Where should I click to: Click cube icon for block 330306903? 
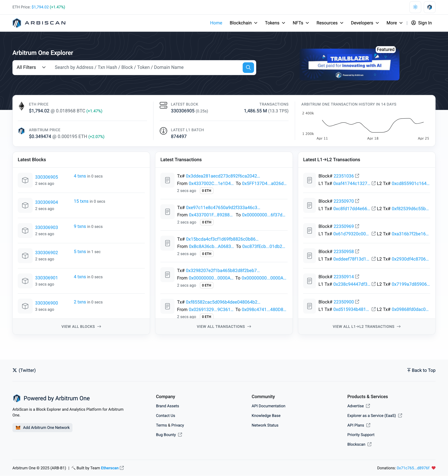click(x=25, y=231)
